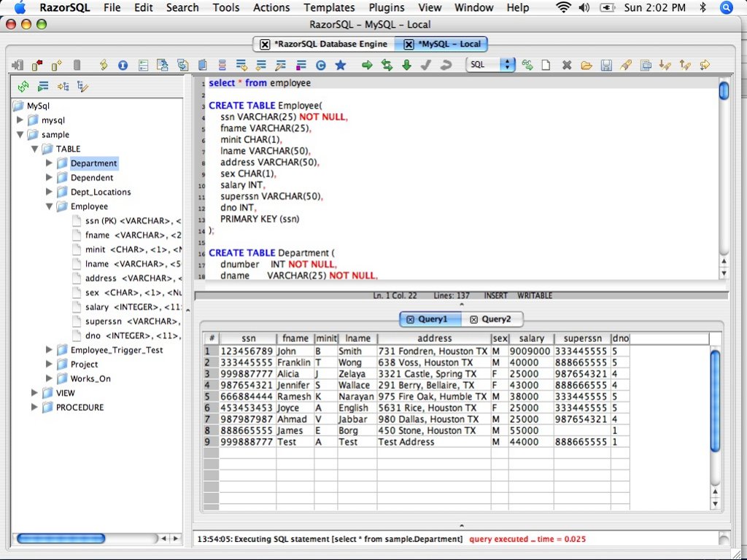Collapse the sample database node
Image resolution: width=747 pixels, height=560 pixels.
point(20,134)
